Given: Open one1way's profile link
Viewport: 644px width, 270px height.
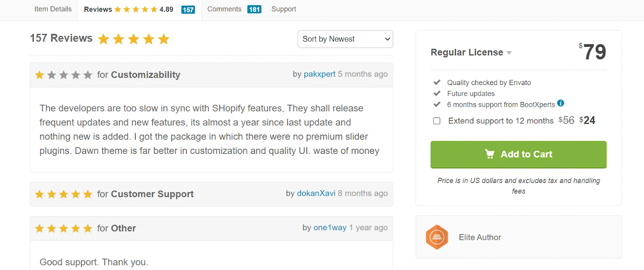Looking at the screenshot, I should point(330,228).
